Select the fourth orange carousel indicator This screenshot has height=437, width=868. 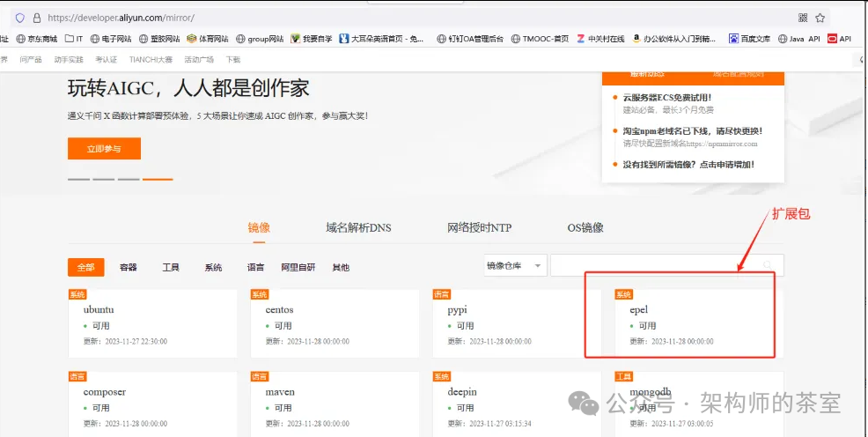[158, 180]
